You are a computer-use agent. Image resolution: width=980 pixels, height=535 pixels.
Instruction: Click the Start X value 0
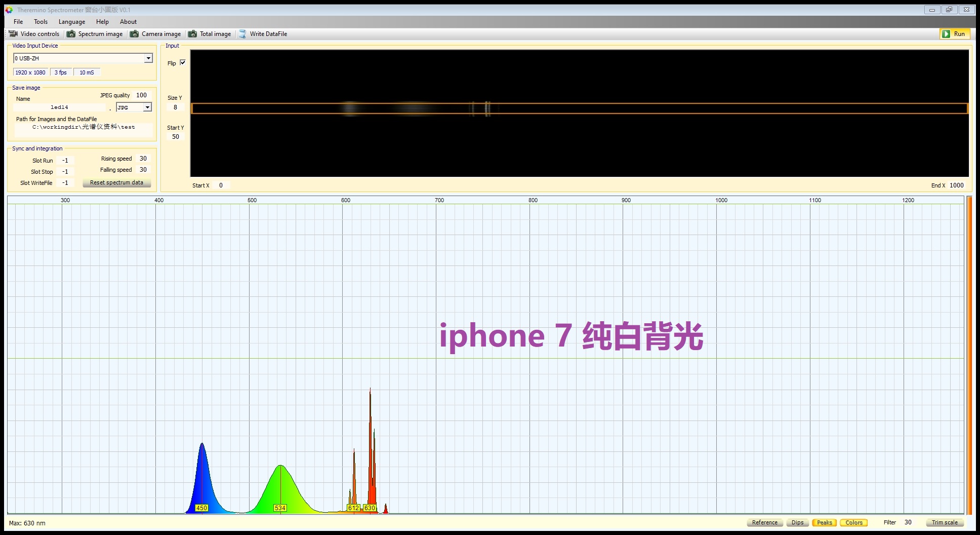pyautogui.click(x=221, y=185)
